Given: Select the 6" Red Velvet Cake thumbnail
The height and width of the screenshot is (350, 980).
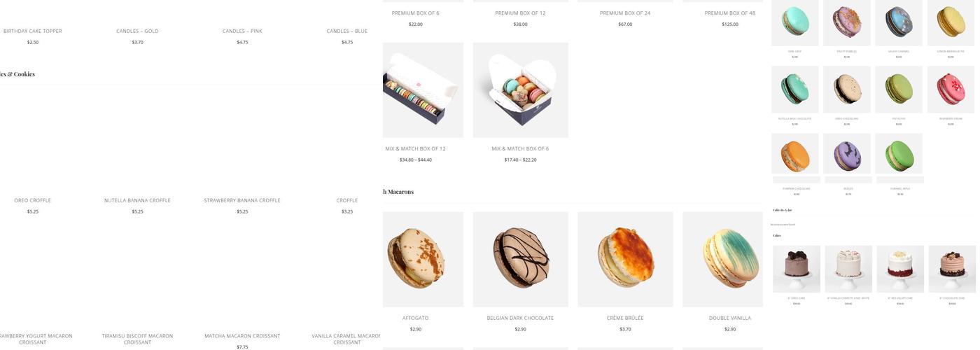Looking at the screenshot, I should pyautogui.click(x=900, y=269).
